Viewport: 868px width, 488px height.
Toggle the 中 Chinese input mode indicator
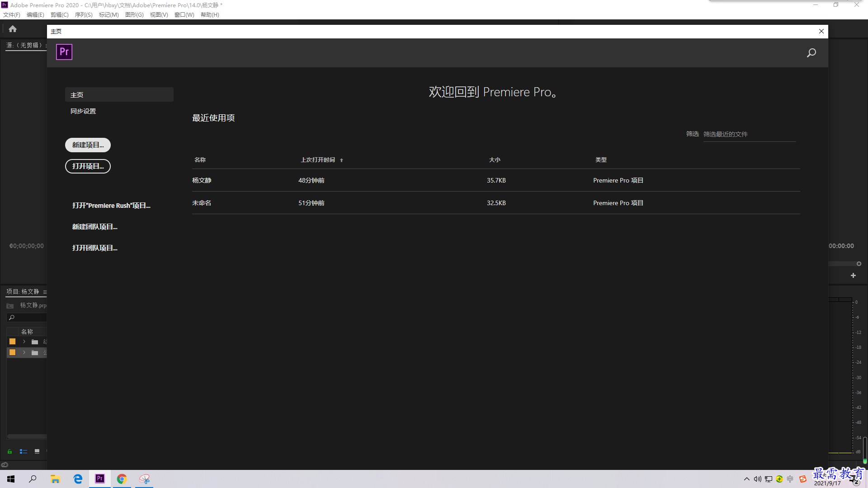click(x=790, y=479)
